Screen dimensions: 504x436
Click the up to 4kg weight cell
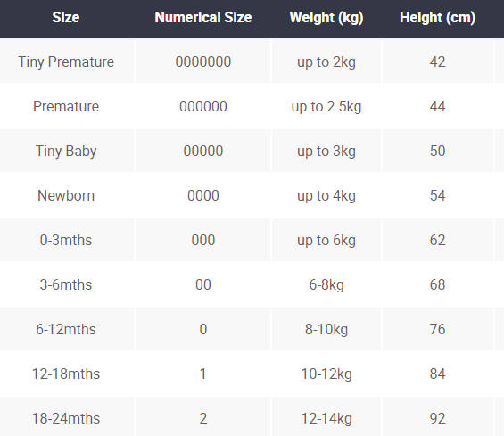326,195
